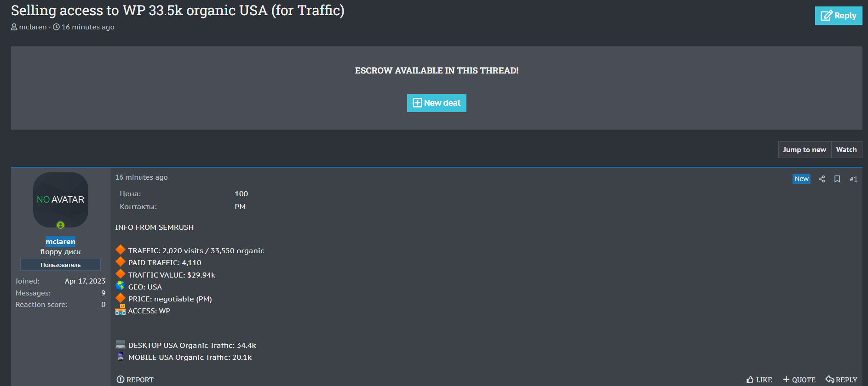Click the user icon beside thread author

click(14, 27)
